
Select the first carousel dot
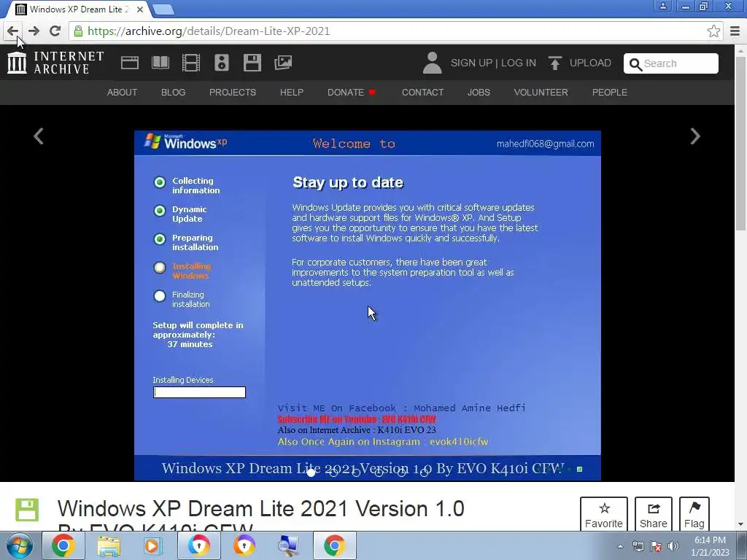click(x=311, y=472)
